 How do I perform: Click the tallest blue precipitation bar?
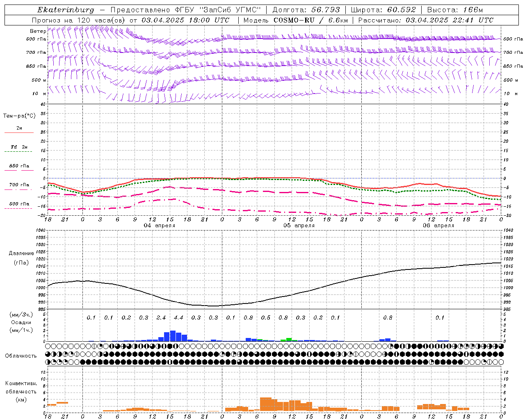tap(173, 336)
